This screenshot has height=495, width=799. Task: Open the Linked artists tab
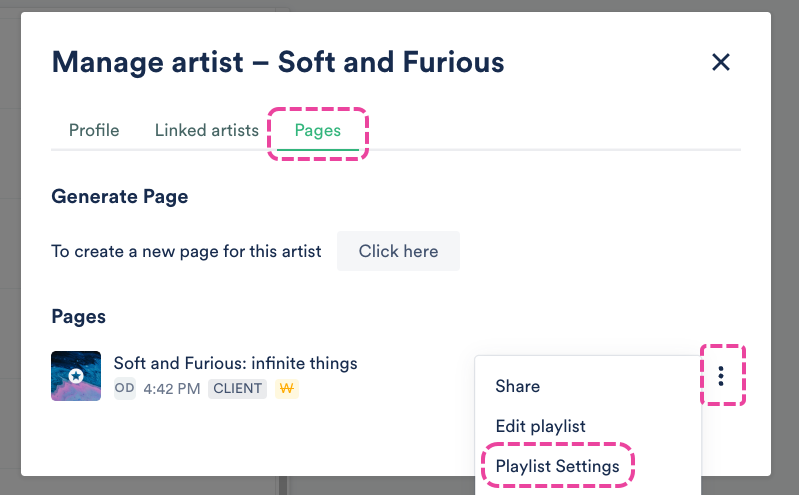(x=206, y=131)
